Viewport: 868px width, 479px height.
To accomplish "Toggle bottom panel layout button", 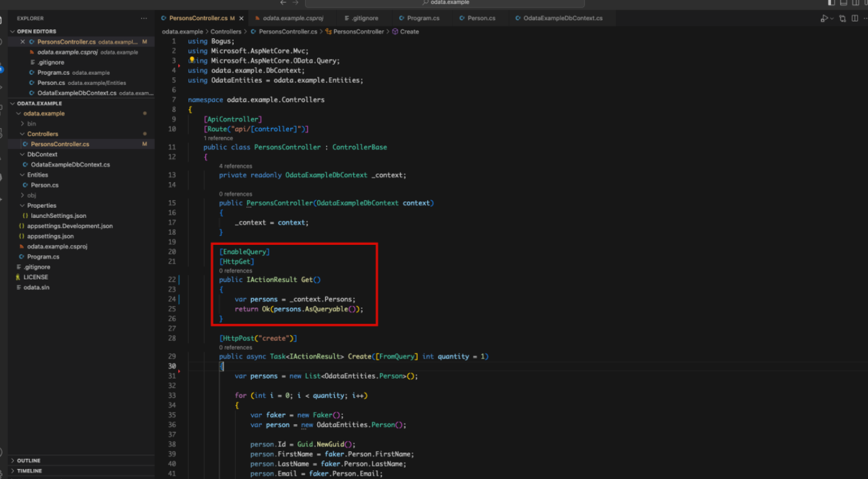I will click(x=844, y=3).
